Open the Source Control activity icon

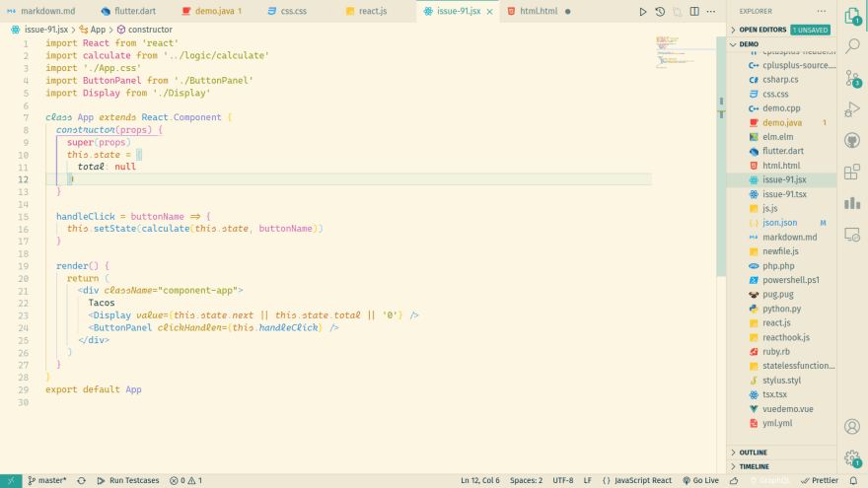tap(852, 78)
